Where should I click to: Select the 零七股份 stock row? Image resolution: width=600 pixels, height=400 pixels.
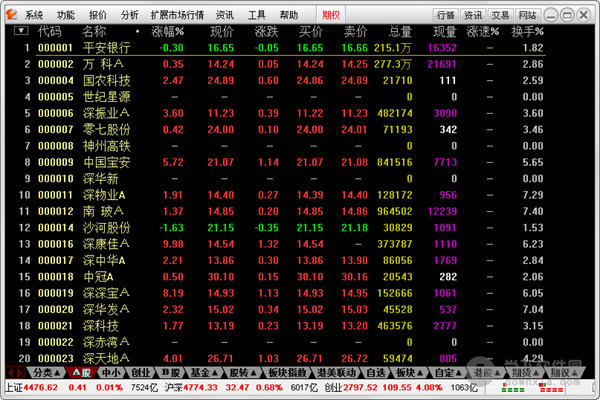(x=283, y=129)
